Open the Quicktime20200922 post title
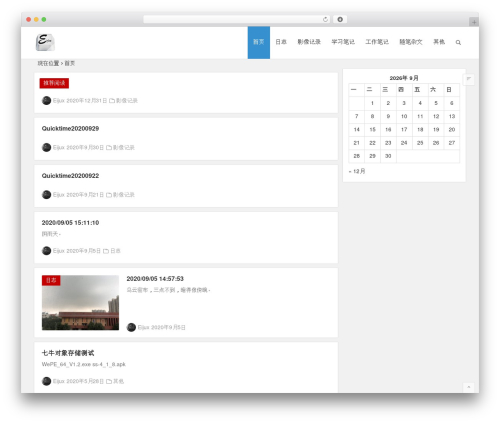Viewport: 500px width, 423px height. click(70, 176)
